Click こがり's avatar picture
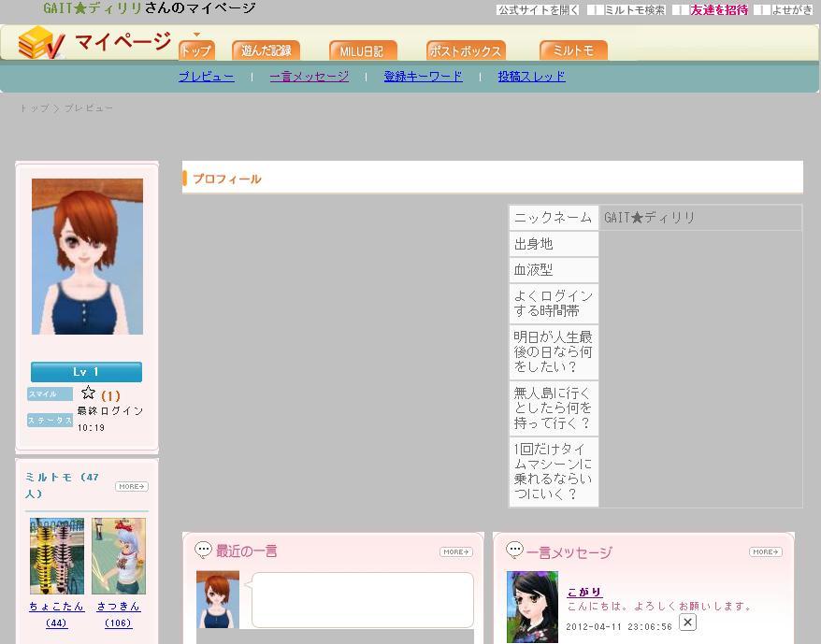Screen dimensions: 821x644 pos(532,607)
